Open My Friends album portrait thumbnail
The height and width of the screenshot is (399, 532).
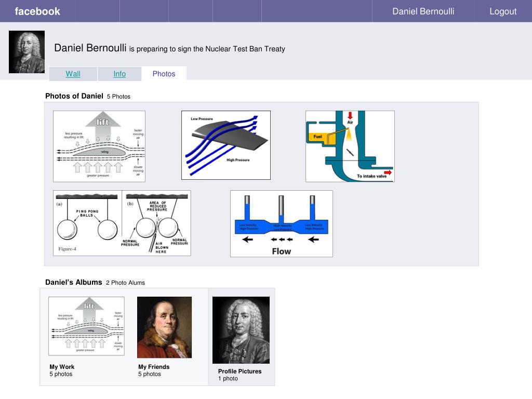(164, 327)
